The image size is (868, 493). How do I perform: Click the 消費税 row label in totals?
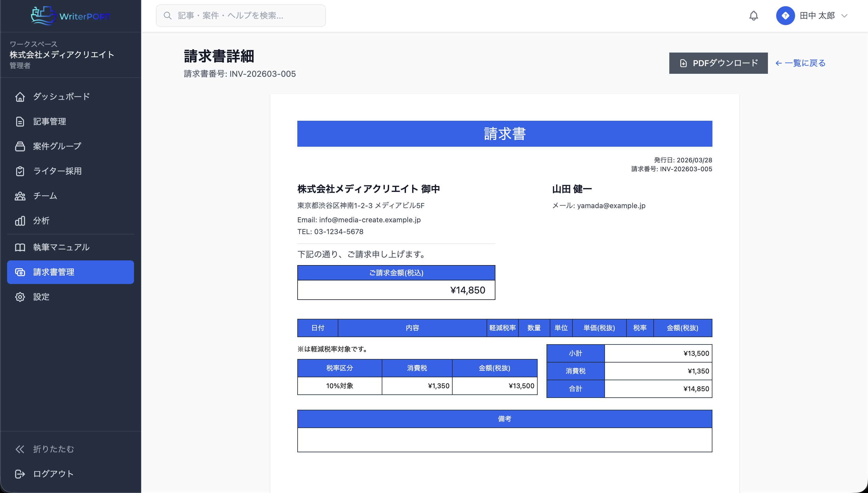575,371
